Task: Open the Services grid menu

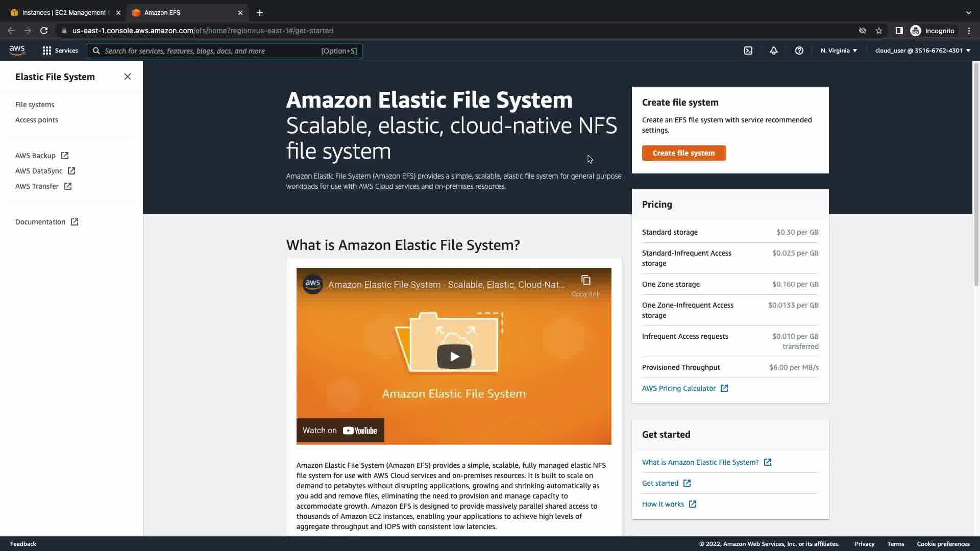Action: click(x=60, y=51)
